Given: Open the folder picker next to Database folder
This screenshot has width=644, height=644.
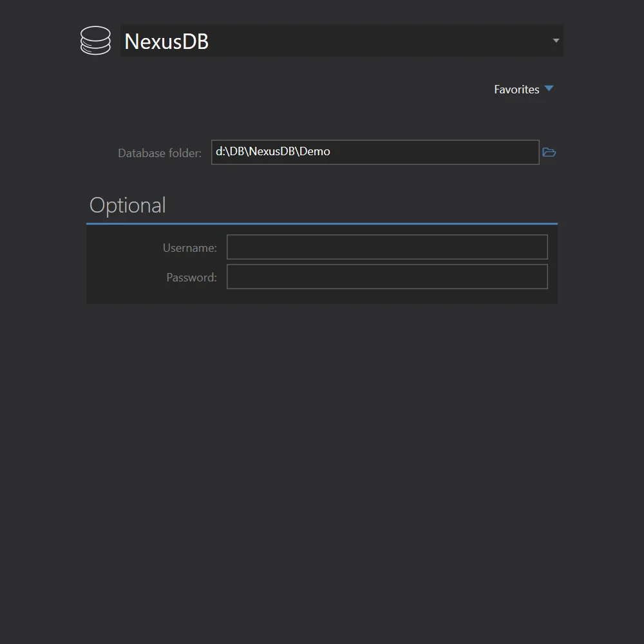Looking at the screenshot, I should (549, 152).
